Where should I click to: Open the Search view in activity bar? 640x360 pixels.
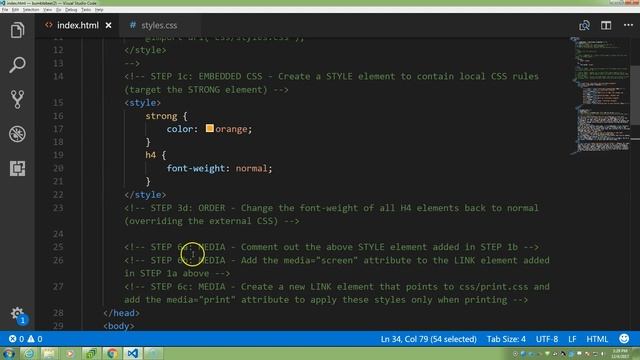pos(17,65)
